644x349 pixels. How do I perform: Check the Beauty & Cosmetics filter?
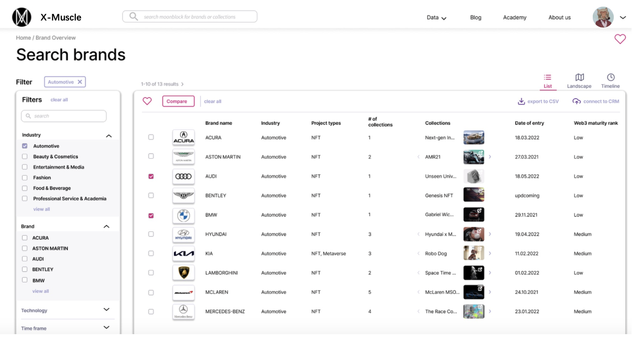[24, 156]
